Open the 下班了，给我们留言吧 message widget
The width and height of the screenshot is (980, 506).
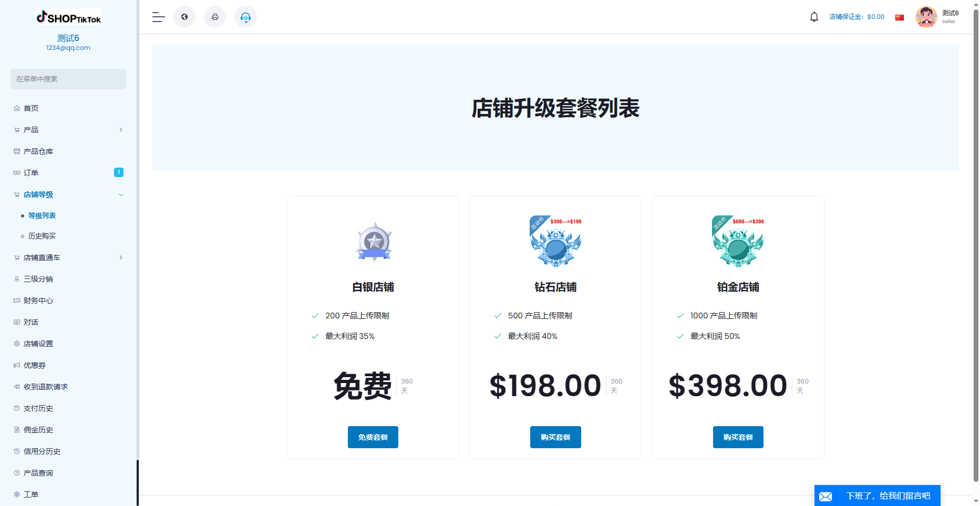pos(878,495)
